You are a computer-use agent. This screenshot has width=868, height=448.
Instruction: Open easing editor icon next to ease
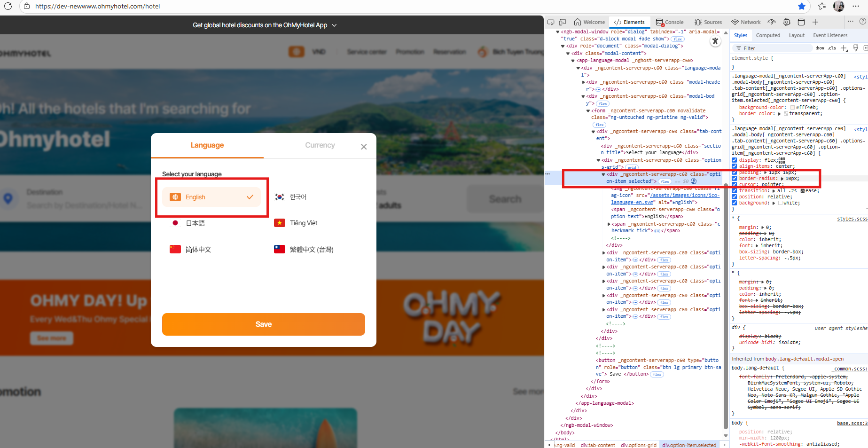(803, 191)
